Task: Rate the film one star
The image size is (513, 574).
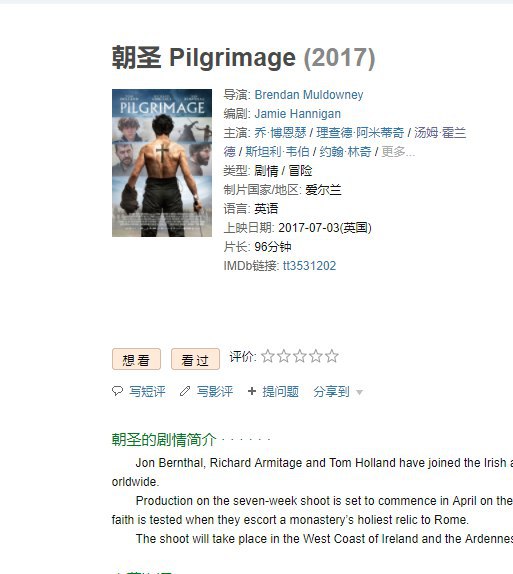Action: [x=268, y=356]
